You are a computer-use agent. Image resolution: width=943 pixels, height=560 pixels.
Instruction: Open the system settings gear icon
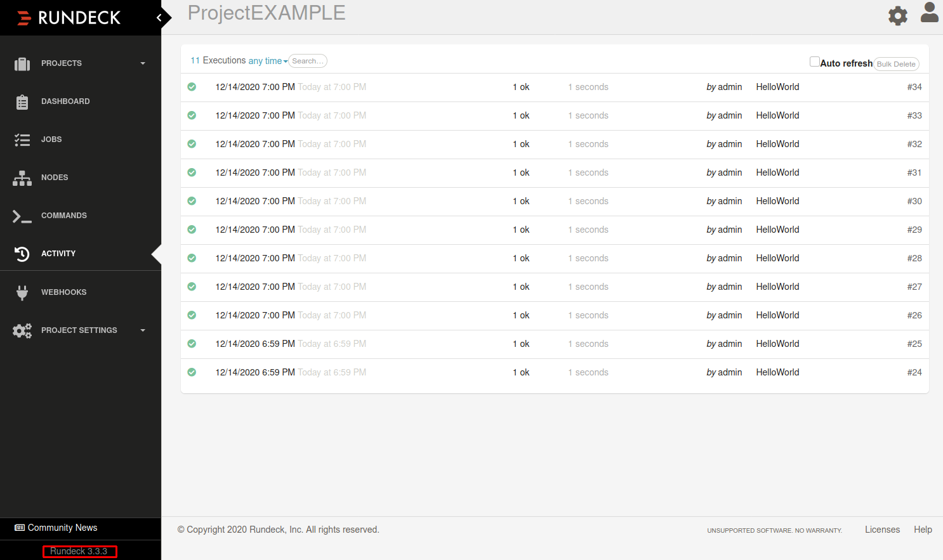pos(898,15)
